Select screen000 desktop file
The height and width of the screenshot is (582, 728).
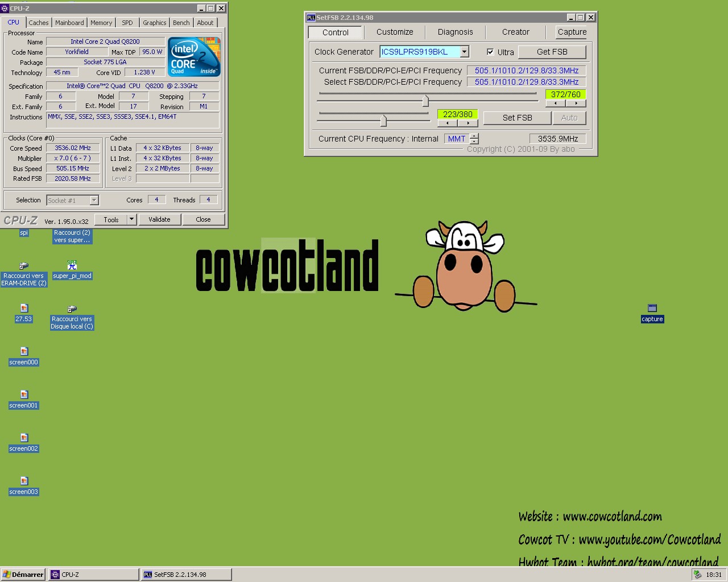[x=24, y=356]
